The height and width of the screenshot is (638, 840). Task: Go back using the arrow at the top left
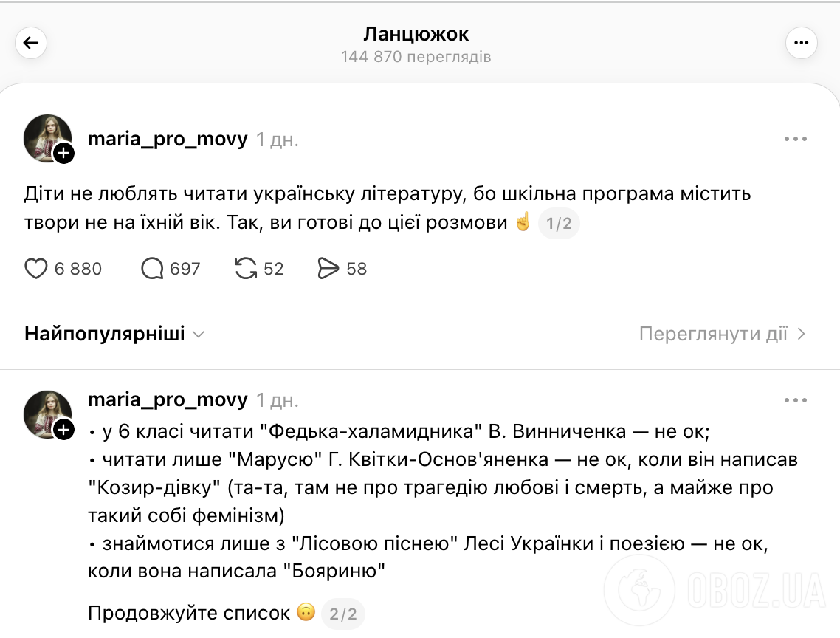30,42
